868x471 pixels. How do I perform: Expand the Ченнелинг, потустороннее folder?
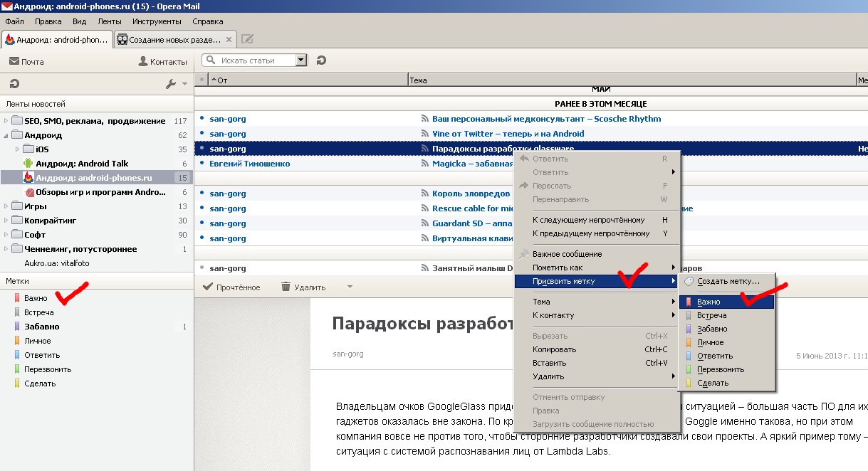click(x=6, y=249)
